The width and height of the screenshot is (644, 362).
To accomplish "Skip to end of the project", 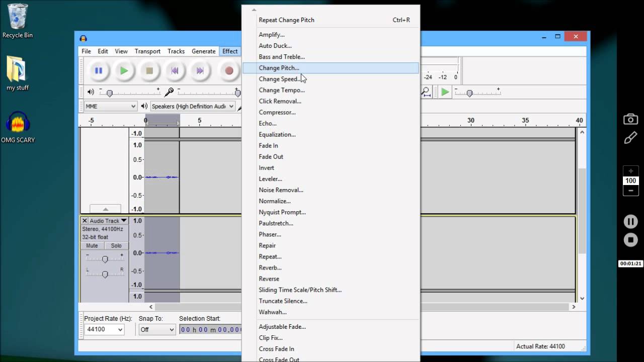I will [200, 71].
